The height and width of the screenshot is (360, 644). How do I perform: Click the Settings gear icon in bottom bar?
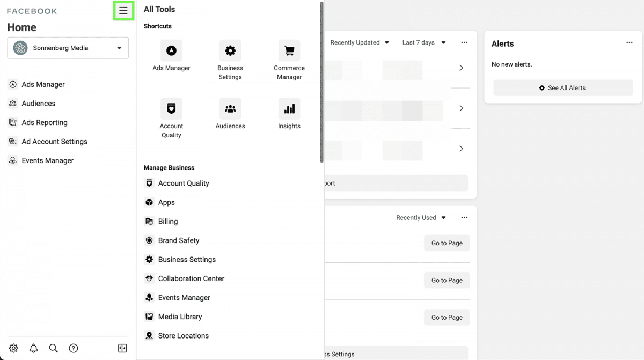(x=13, y=348)
